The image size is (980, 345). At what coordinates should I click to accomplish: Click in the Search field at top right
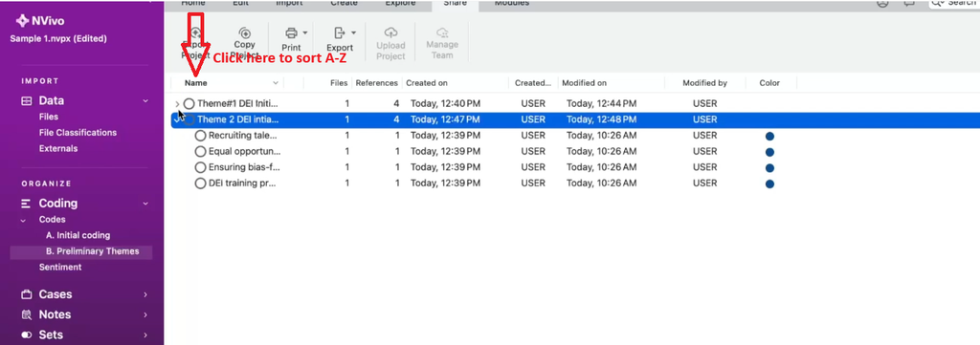coord(954,3)
